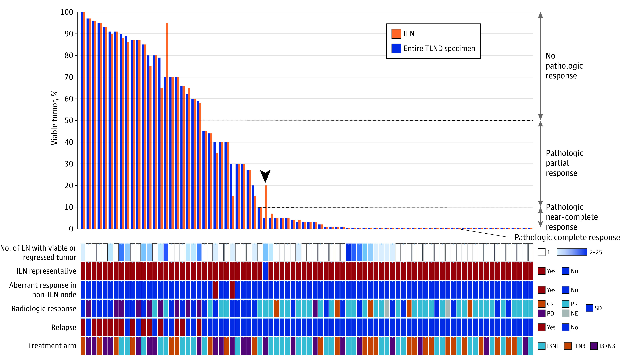Click the PD purple legend swatch
Screen dimensions: 621x364
click(x=542, y=313)
